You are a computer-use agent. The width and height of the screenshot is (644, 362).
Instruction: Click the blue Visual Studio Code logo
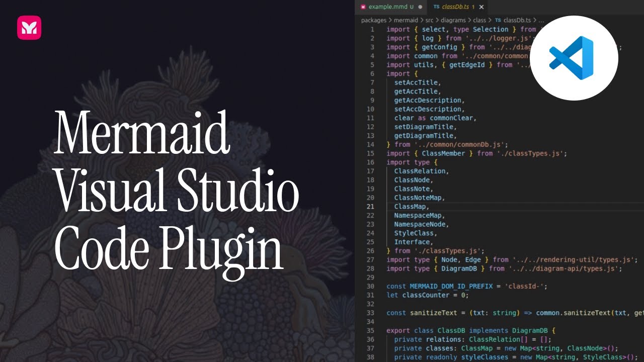click(x=572, y=58)
